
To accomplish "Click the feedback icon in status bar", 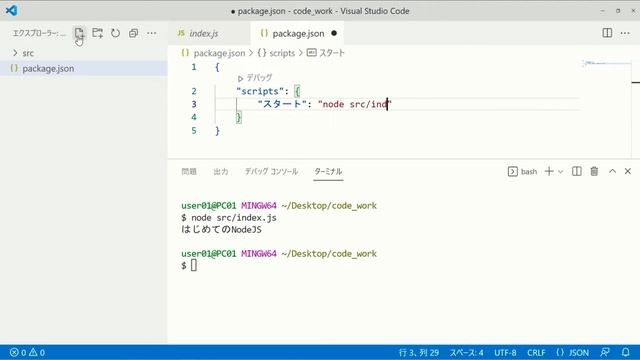I will (x=605, y=352).
